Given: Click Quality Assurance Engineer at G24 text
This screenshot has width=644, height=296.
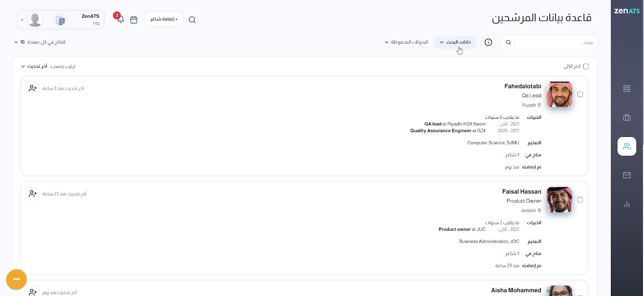Looking at the screenshot, I should pyautogui.click(x=448, y=131).
